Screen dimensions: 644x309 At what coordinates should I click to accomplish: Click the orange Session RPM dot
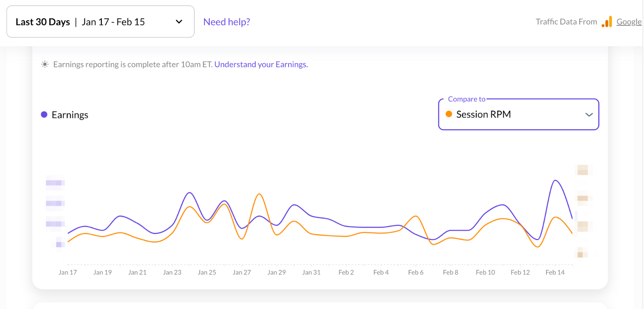coord(449,114)
